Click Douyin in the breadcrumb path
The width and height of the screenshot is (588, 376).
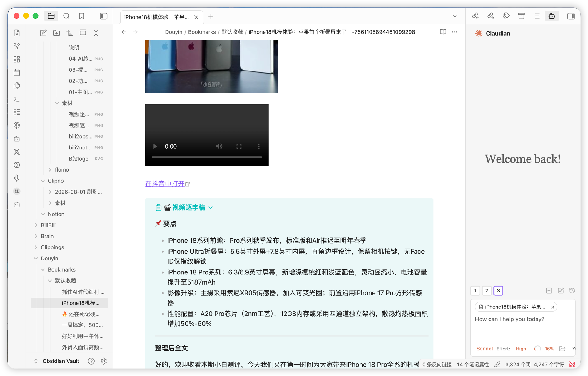point(173,32)
